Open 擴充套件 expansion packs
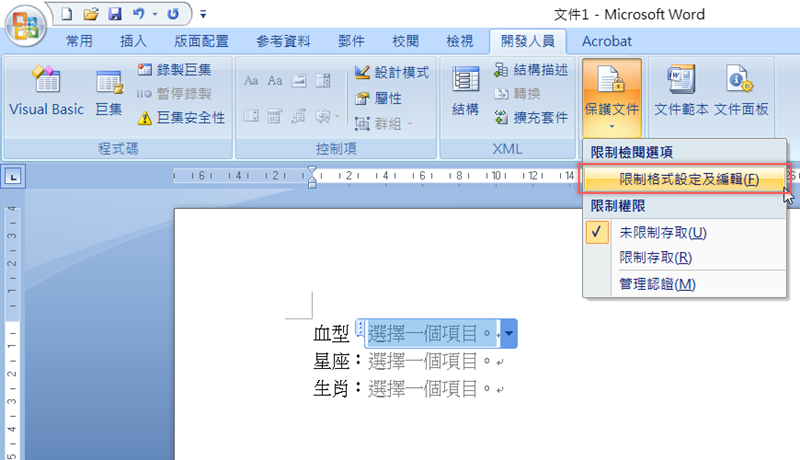The image size is (800, 460). click(531, 118)
